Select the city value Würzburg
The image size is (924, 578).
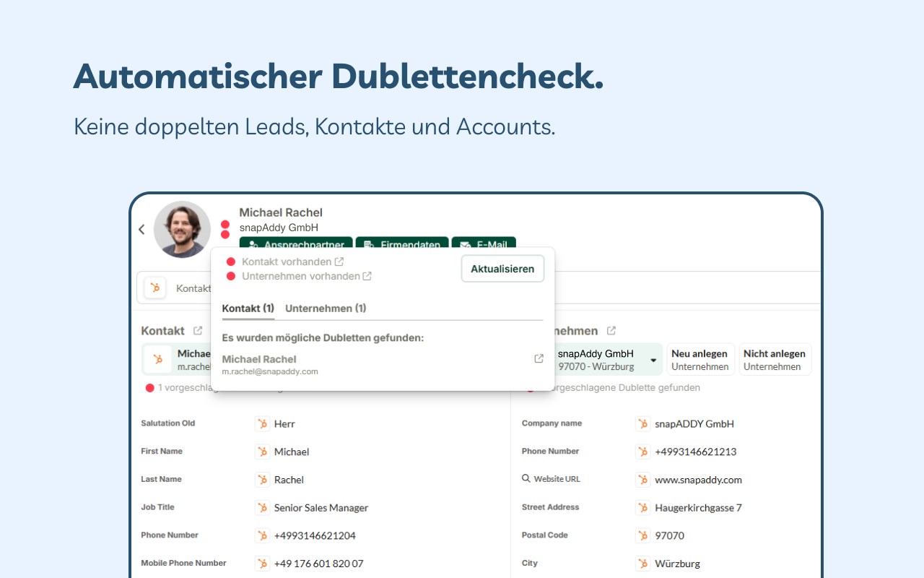(x=677, y=564)
